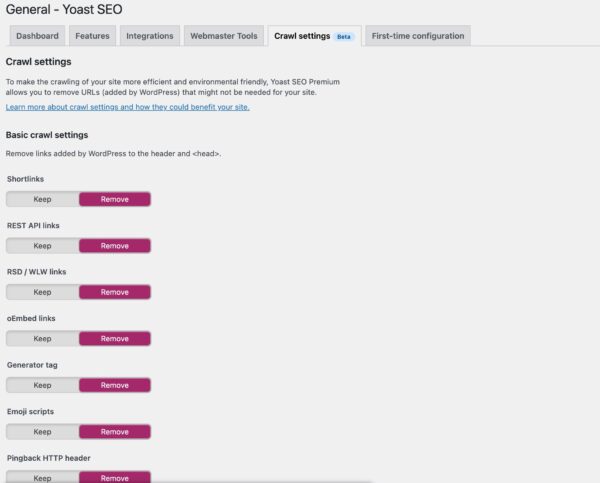Go to Webmaster Tools tab

[224, 36]
